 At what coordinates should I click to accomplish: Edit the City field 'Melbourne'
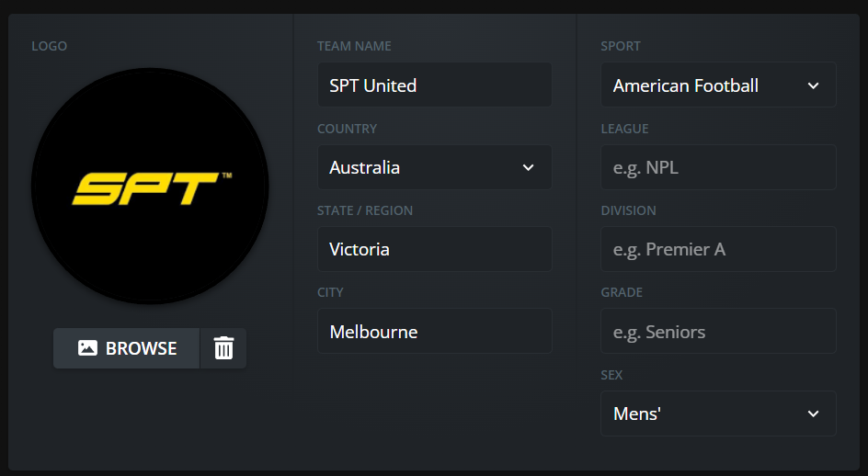pyautogui.click(x=435, y=331)
